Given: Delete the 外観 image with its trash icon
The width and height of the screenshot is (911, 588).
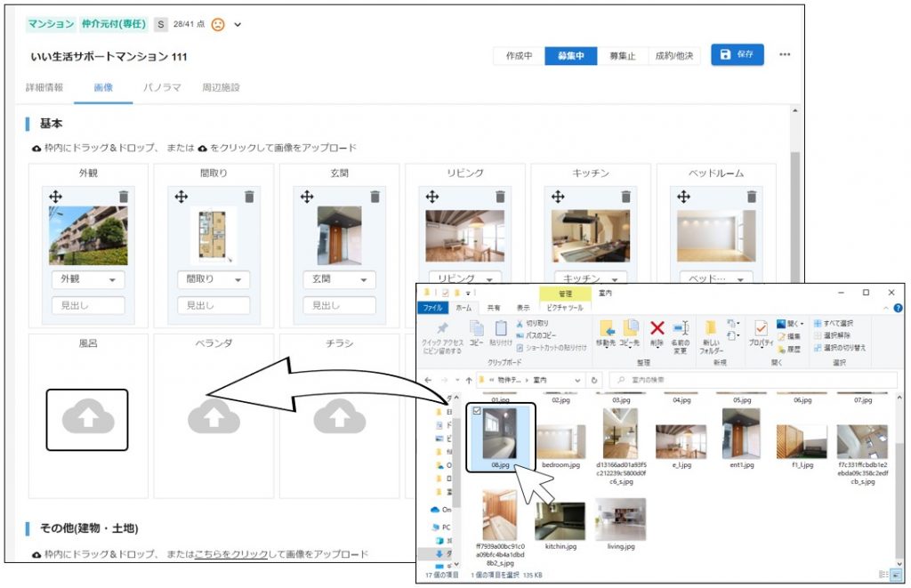Looking at the screenshot, I should click(x=123, y=197).
